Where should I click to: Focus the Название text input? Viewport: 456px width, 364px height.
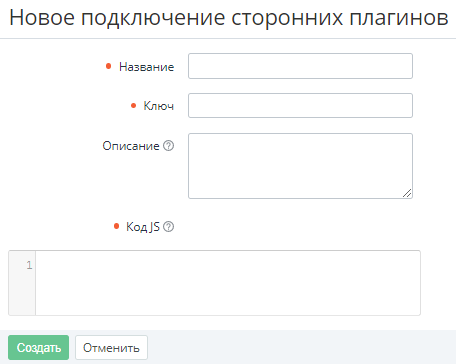300,66
